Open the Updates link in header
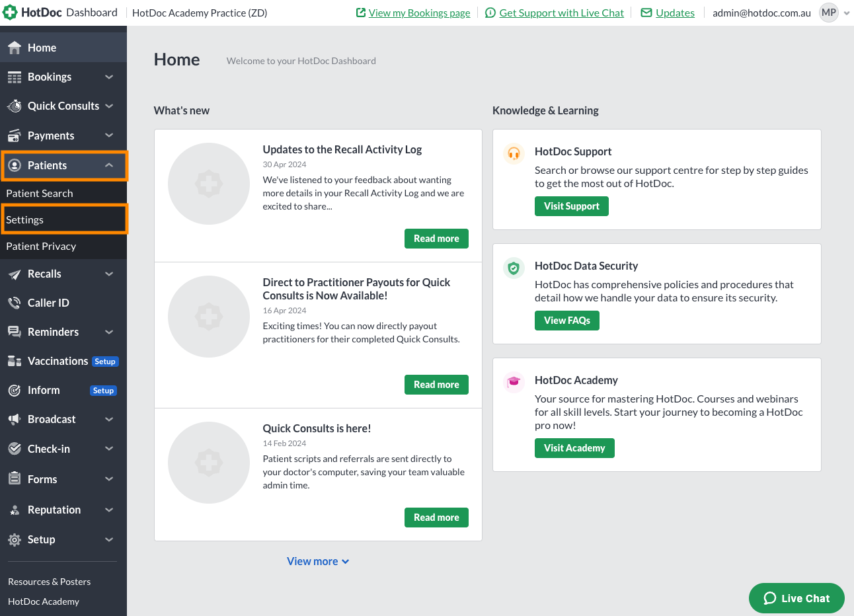Viewport: 854px width, 616px height. [675, 13]
